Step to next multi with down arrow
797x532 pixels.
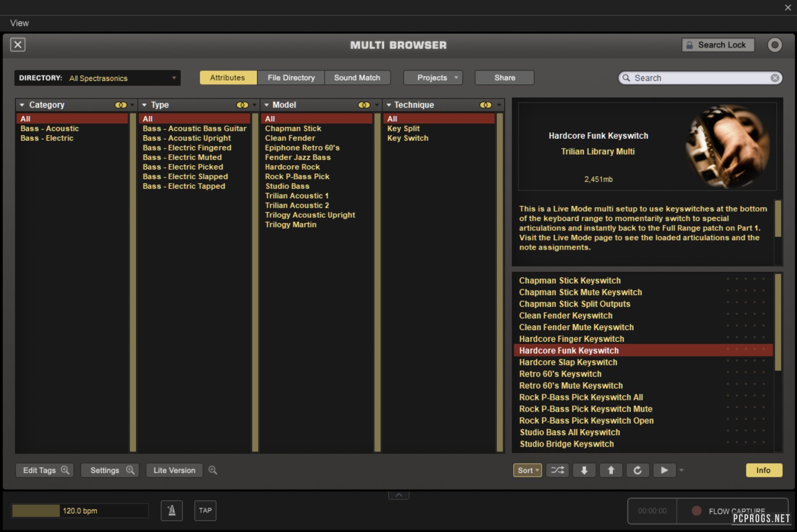(584, 470)
